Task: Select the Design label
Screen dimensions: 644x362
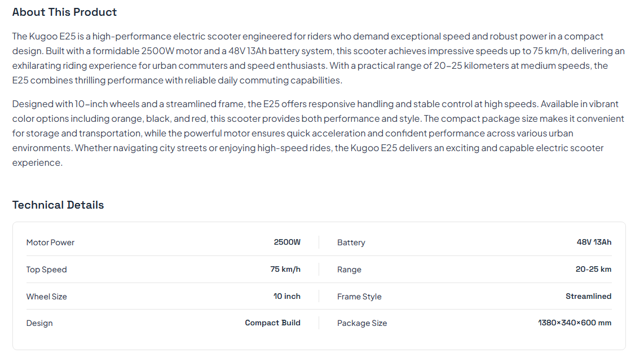Action: click(x=39, y=323)
